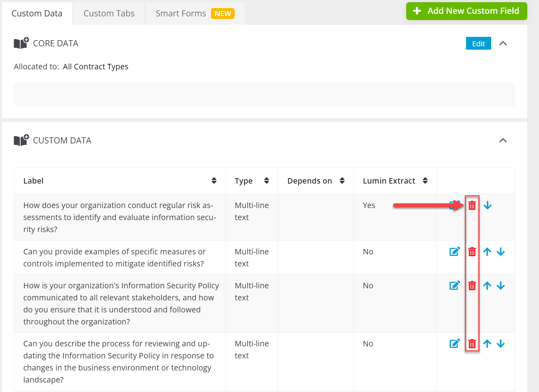Sort by Lumin Extract column
This screenshot has width=539, height=392.
click(x=425, y=181)
